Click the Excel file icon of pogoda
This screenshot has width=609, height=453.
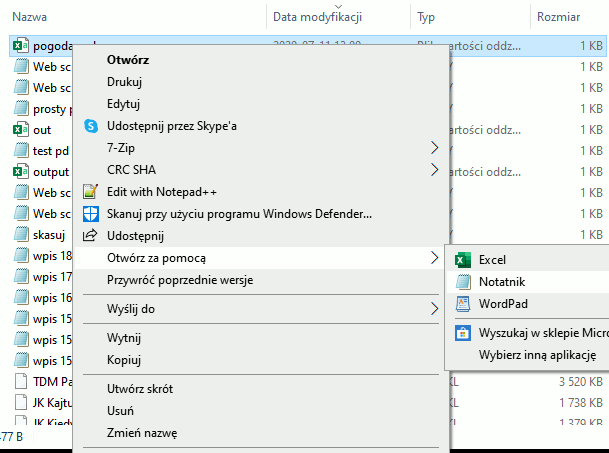pos(21,45)
